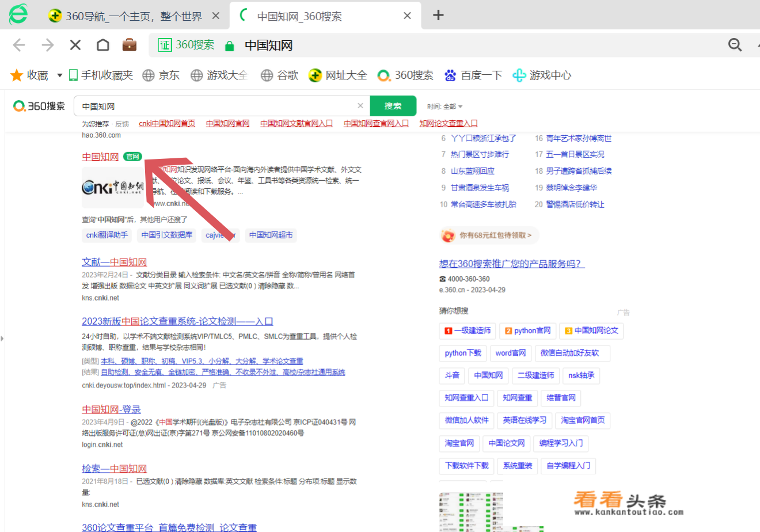Select suggested search 一级建造师
The width and height of the screenshot is (760, 532).
[467, 330]
